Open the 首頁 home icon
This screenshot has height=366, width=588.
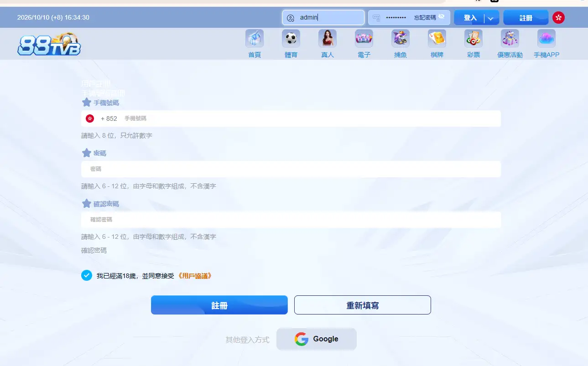point(255,39)
